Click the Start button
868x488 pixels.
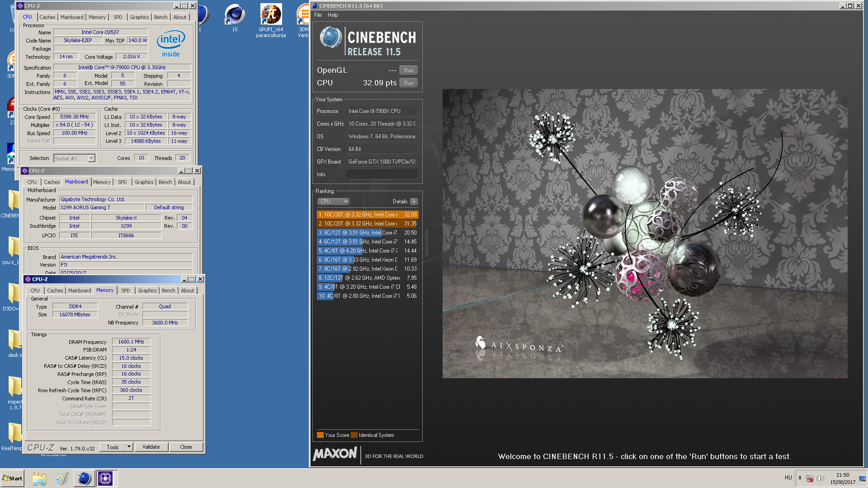tap(12, 479)
